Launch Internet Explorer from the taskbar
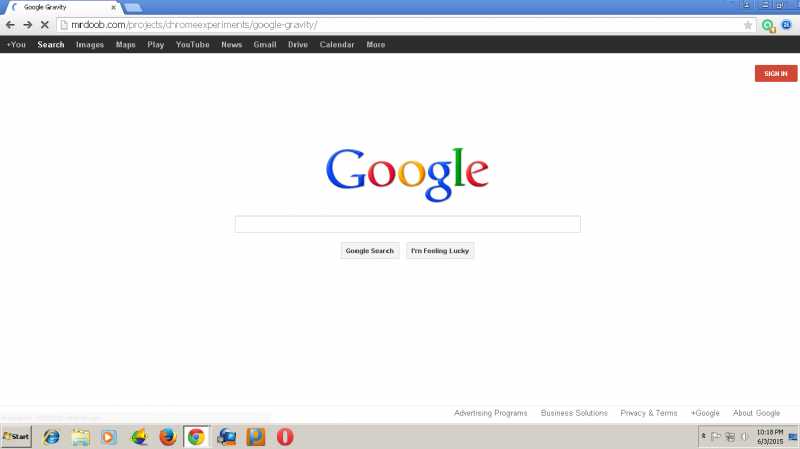This screenshot has height=449, width=800. pyautogui.click(x=51, y=437)
